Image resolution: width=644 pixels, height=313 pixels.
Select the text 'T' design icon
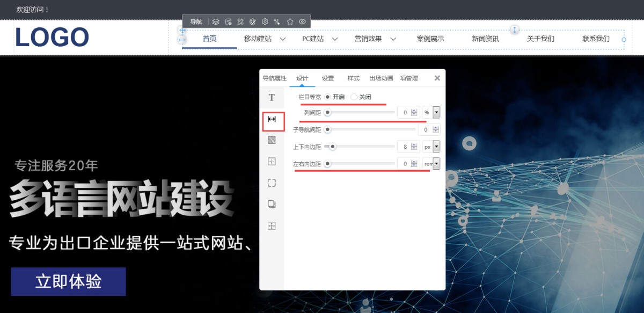[x=272, y=97]
